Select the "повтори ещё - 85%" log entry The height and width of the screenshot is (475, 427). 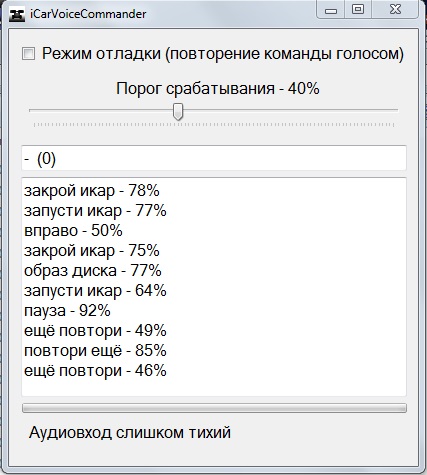95,351
